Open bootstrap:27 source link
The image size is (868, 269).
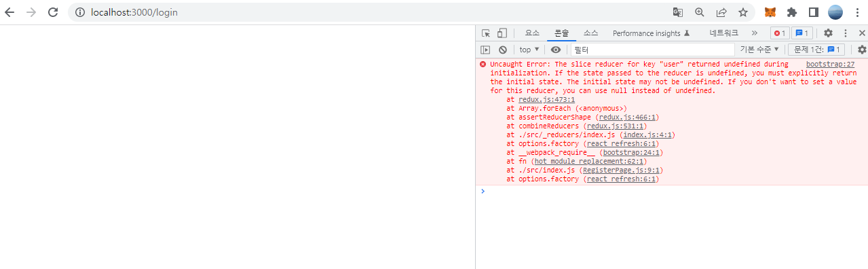(830, 64)
